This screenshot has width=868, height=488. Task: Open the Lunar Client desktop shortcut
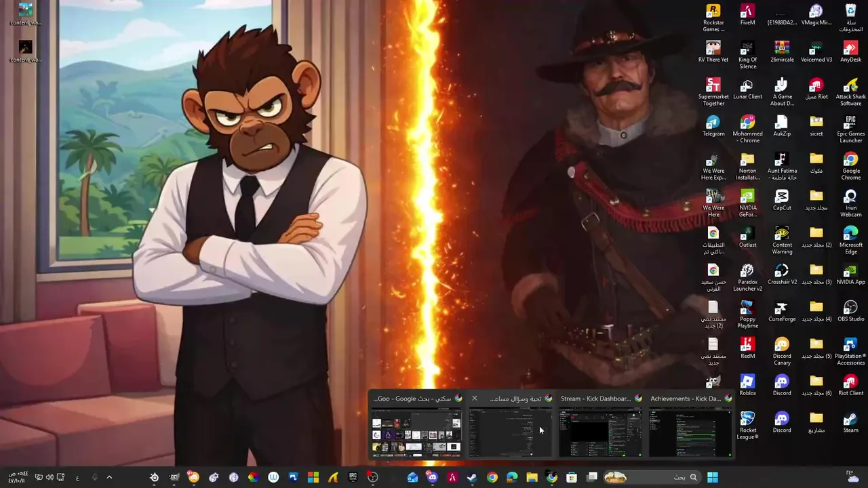(x=747, y=89)
